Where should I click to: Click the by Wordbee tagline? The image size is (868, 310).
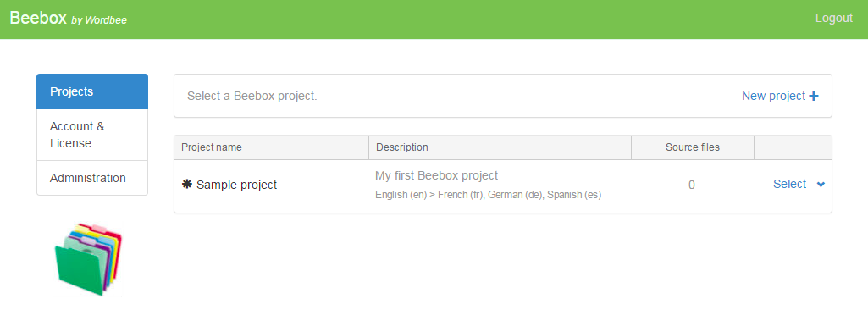click(99, 20)
